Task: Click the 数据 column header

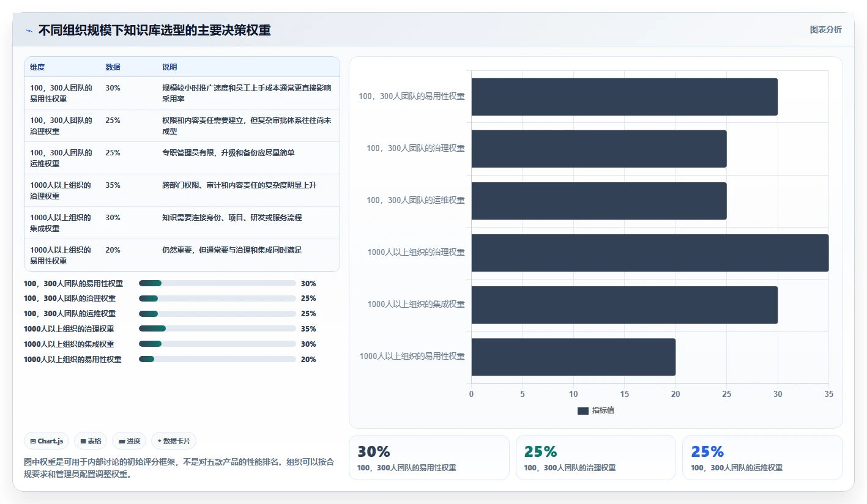Action: [x=113, y=67]
